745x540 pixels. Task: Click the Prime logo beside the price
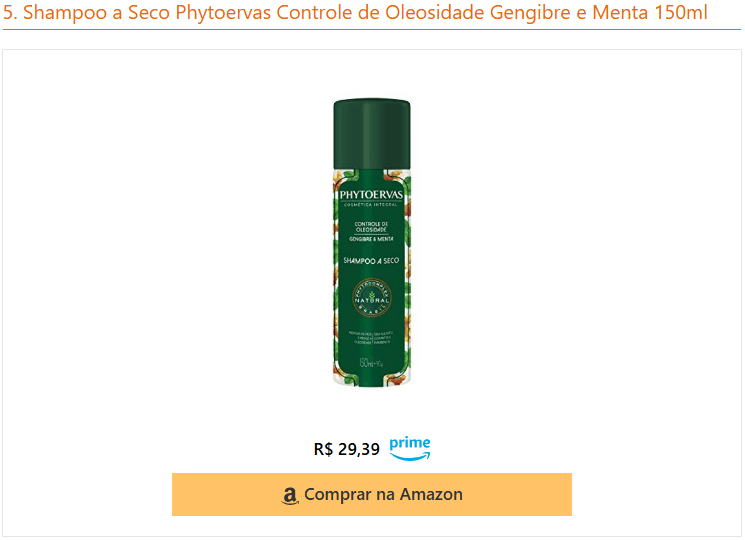point(410,448)
